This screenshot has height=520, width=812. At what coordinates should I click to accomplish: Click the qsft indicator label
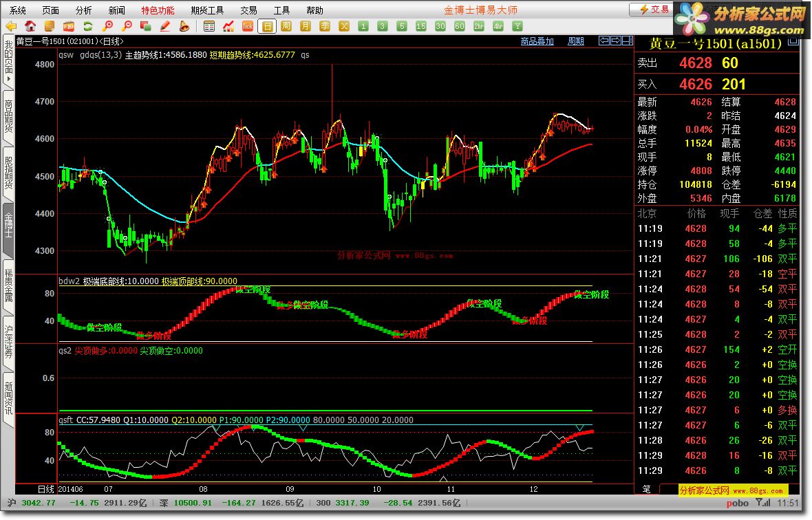(x=66, y=420)
